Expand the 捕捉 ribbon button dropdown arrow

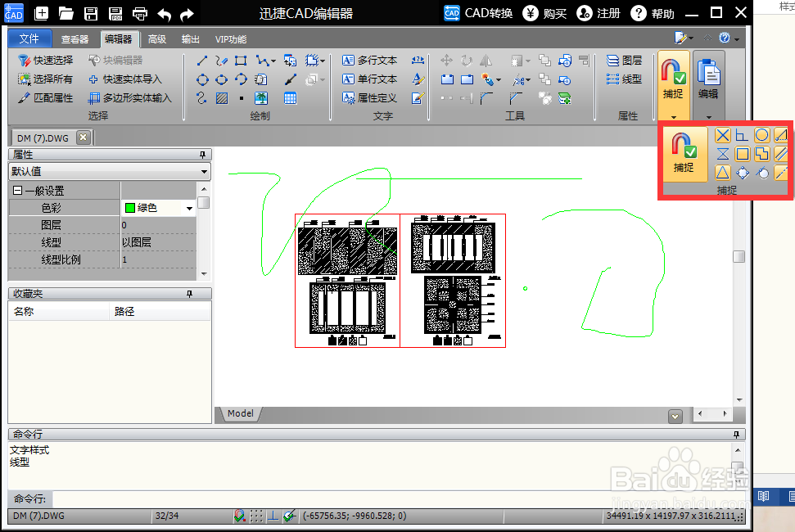point(674,118)
